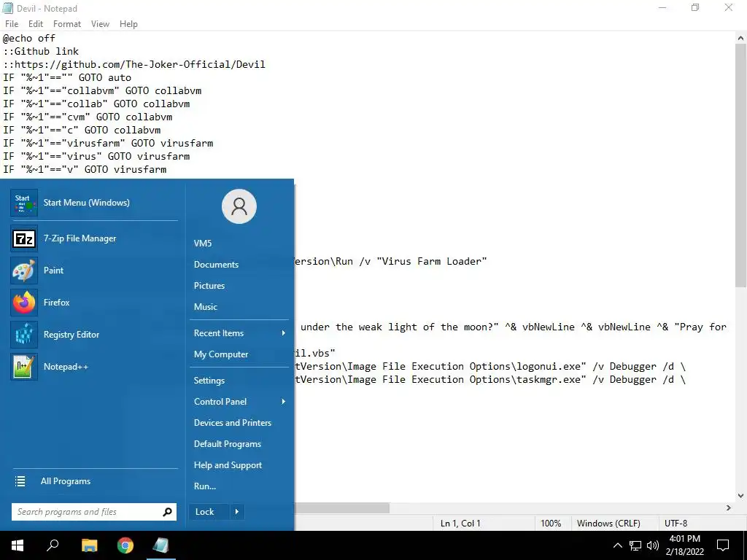Image resolution: width=747 pixels, height=560 pixels.
Task: Open File Explorer from the taskbar
Action: pyautogui.click(x=89, y=545)
